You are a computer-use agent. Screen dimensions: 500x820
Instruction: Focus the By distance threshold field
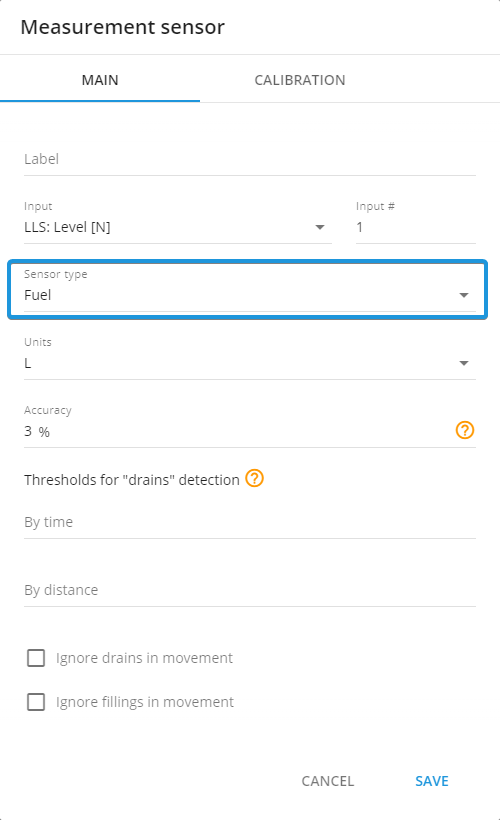[250, 590]
